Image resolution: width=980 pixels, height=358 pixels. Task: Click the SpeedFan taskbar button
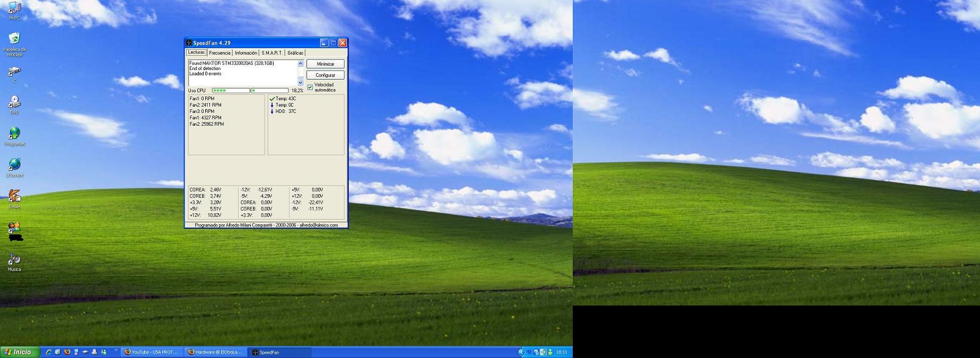[279, 352]
